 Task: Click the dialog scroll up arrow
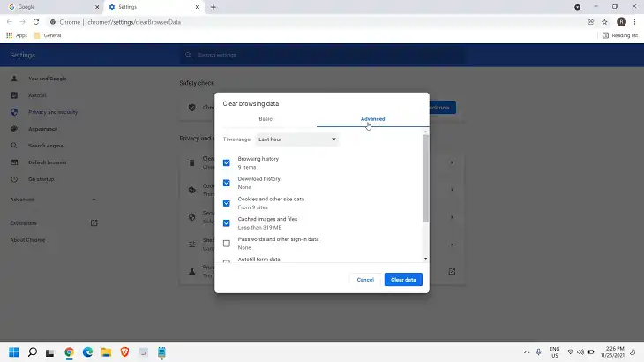coord(425,132)
